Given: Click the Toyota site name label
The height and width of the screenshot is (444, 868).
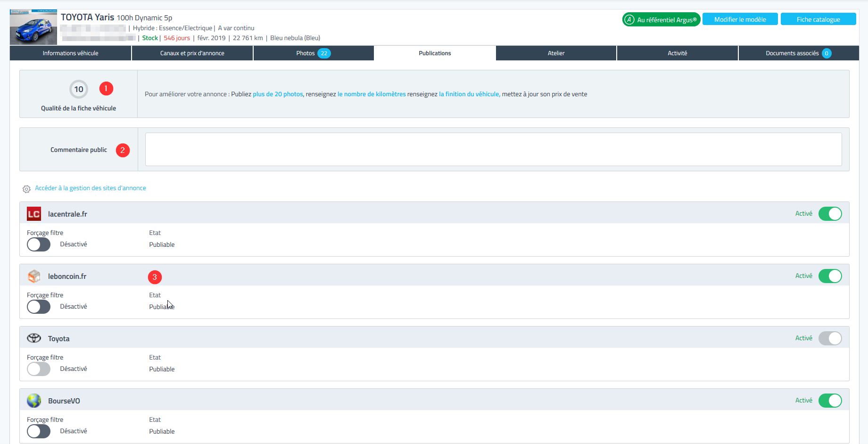Looking at the screenshot, I should click(58, 339).
